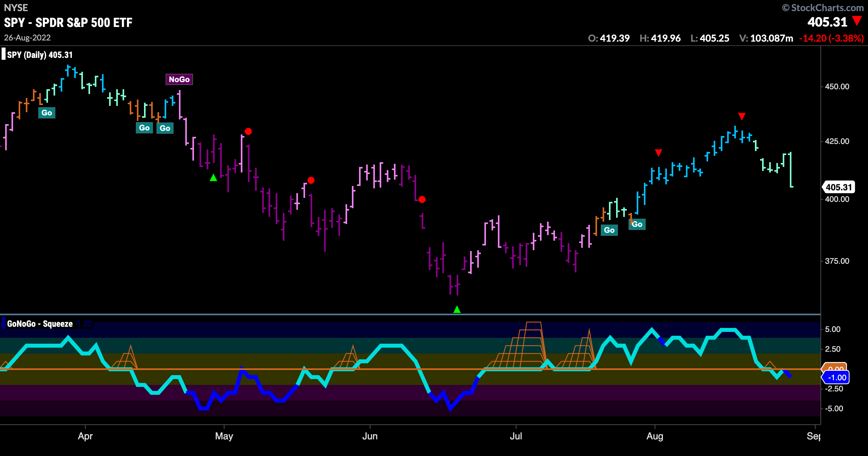Click the -14.20 (-3.38%) change text
The width and height of the screenshot is (868, 456).
click(832, 38)
